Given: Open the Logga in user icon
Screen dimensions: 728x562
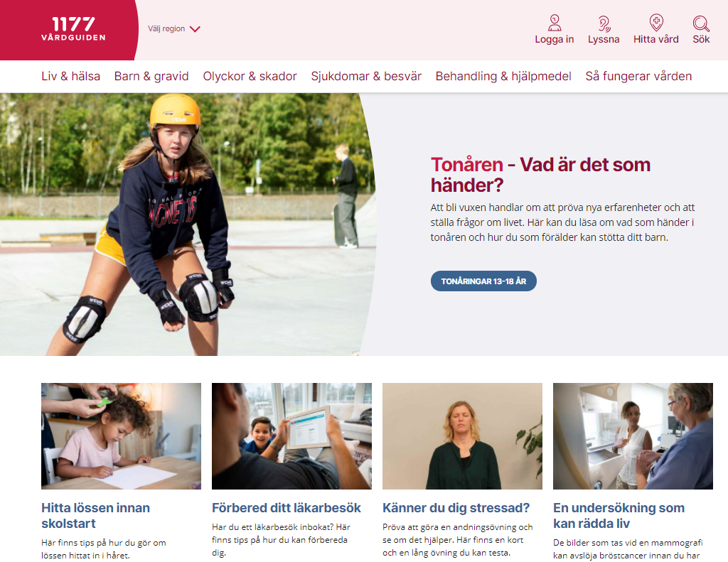Looking at the screenshot, I should [555, 23].
